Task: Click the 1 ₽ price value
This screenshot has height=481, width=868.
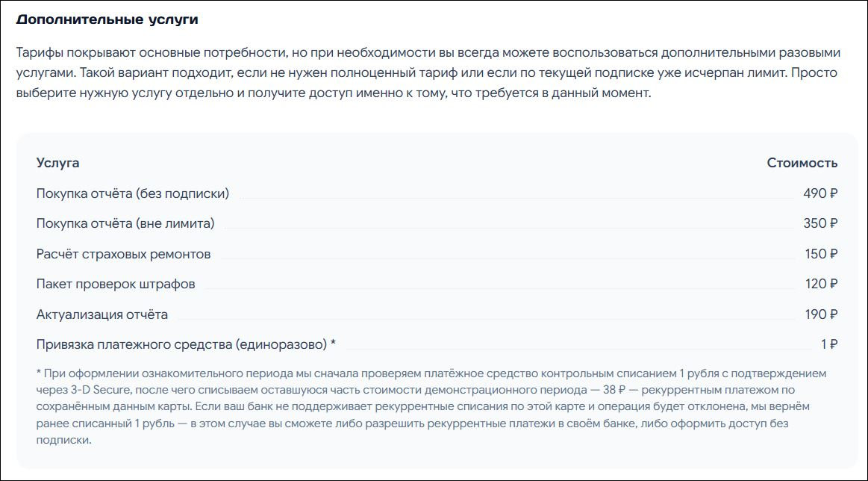Action: [x=828, y=344]
